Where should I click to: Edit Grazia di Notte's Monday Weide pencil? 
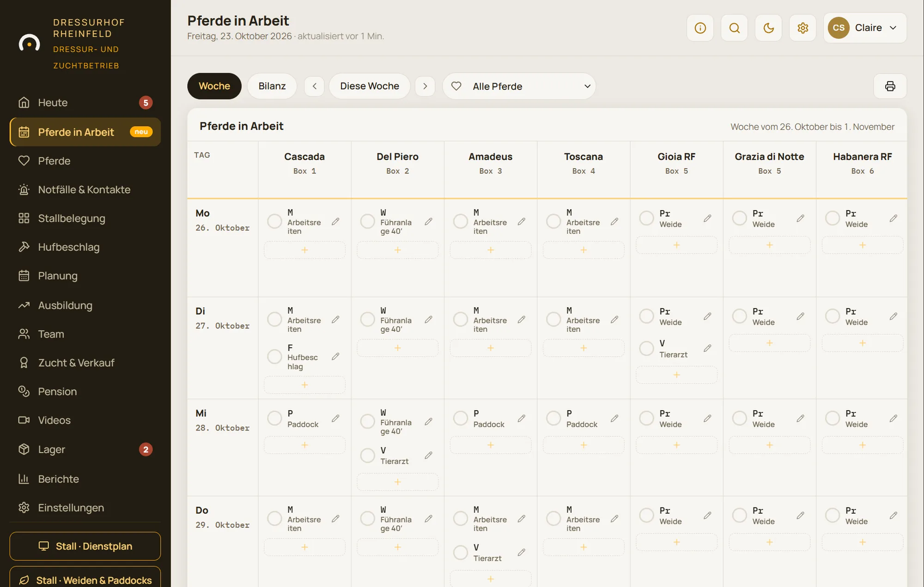pyautogui.click(x=800, y=218)
